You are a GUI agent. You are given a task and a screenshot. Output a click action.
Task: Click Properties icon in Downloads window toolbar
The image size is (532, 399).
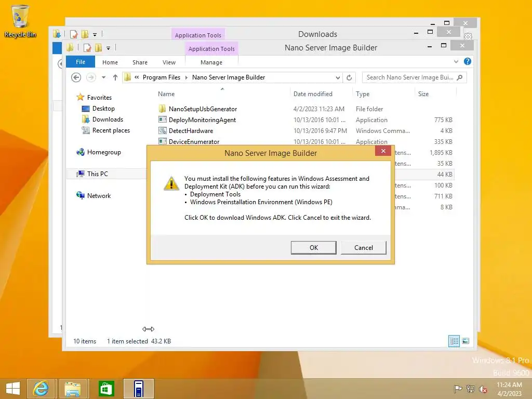coord(74,34)
